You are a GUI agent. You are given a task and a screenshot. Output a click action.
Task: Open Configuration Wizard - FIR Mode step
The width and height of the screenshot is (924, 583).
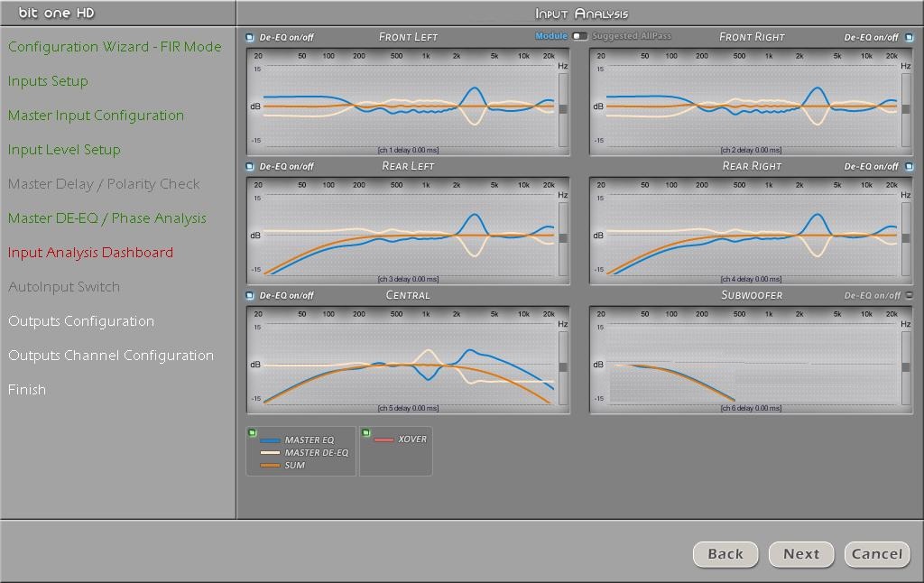pyautogui.click(x=115, y=47)
